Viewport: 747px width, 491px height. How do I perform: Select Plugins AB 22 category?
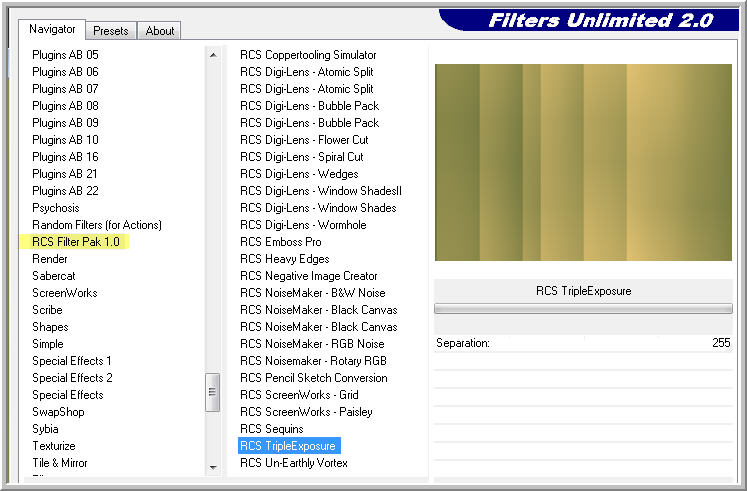[65, 191]
